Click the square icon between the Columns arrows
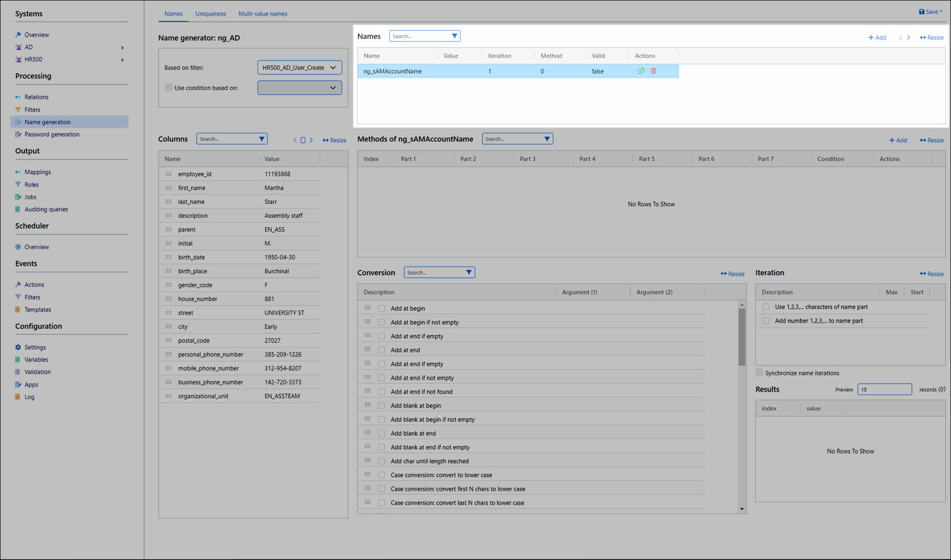The height and width of the screenshot is (560, 951). click(303, 140)
